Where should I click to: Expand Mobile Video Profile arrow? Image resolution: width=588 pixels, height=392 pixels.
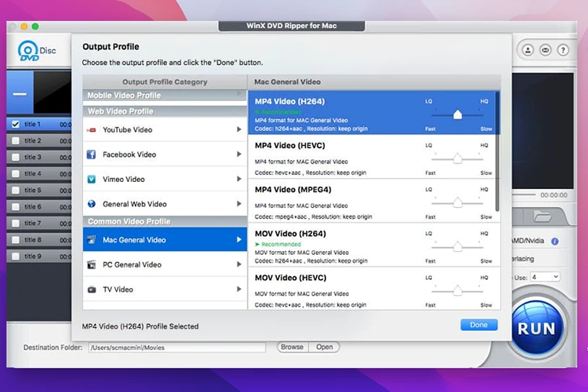click(x=240, y=94)
